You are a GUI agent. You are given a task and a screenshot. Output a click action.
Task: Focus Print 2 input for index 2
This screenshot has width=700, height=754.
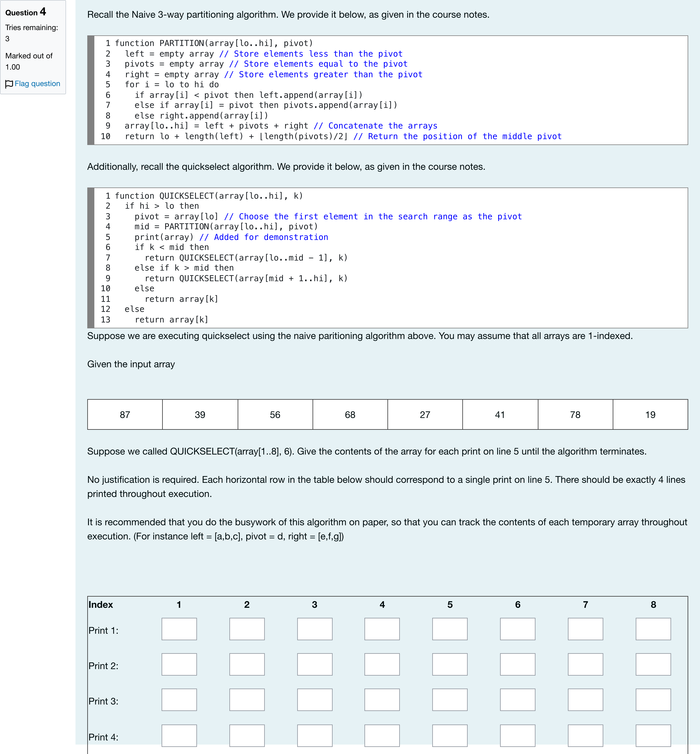247,664
